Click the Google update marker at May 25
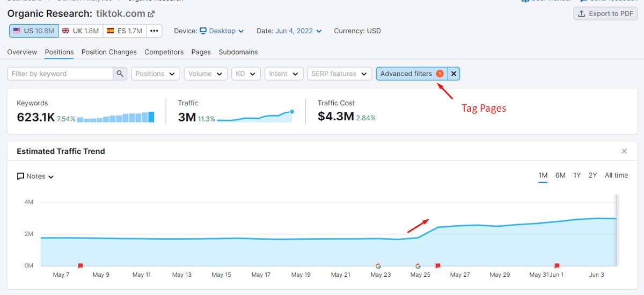This screenshot has width=644, height=295. (x=418, y=265)
